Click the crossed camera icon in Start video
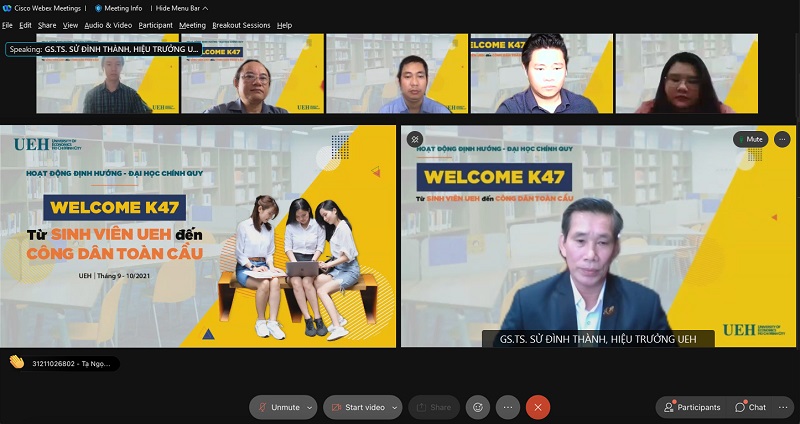Image resolution: width=800 pixels, height=424 pixels. pos(336,407)
